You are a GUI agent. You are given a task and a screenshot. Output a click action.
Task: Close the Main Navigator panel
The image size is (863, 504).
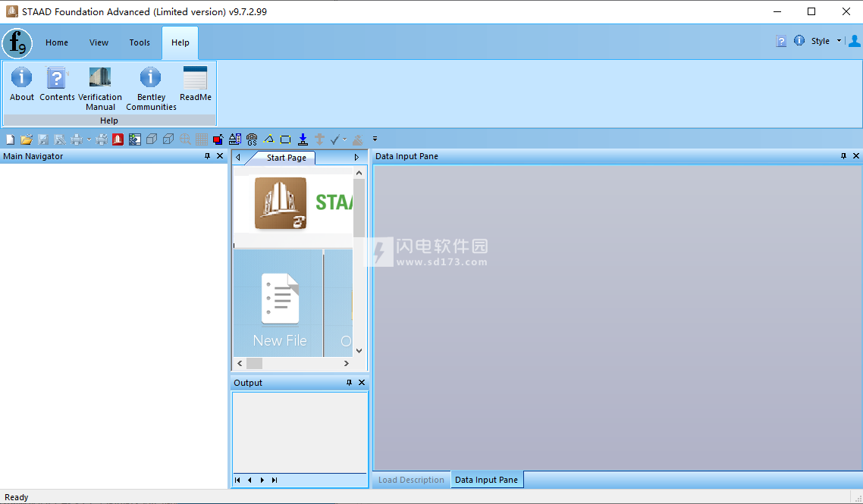(x=220, y=156)
